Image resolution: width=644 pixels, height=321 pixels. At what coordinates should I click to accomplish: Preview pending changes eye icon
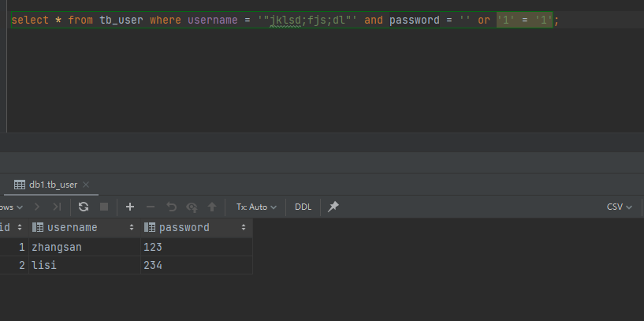[x=192, y=207]
